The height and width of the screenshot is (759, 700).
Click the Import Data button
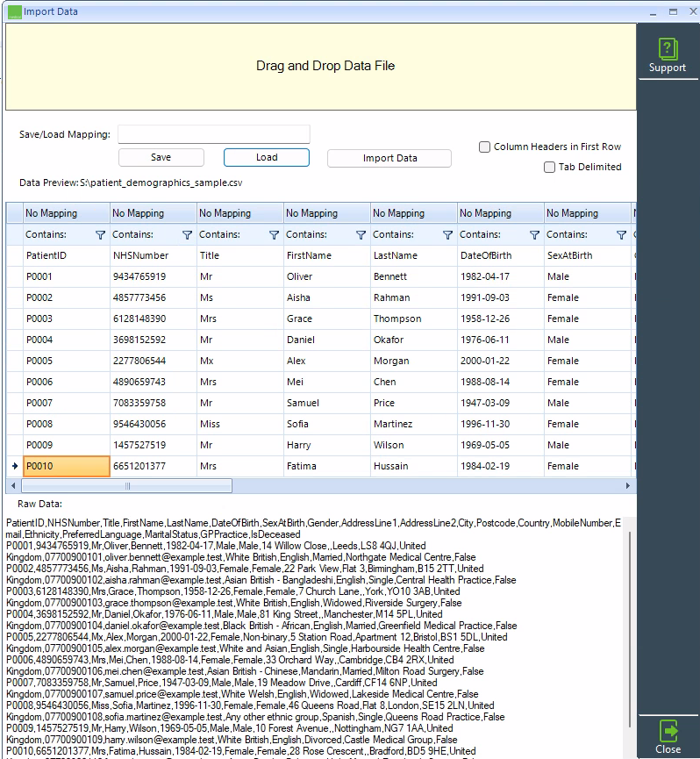click(x=389, y=158)
